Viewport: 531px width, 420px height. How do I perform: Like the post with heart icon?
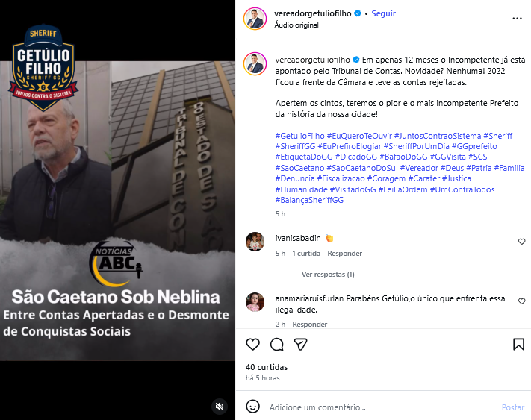[x=252, y=344]
